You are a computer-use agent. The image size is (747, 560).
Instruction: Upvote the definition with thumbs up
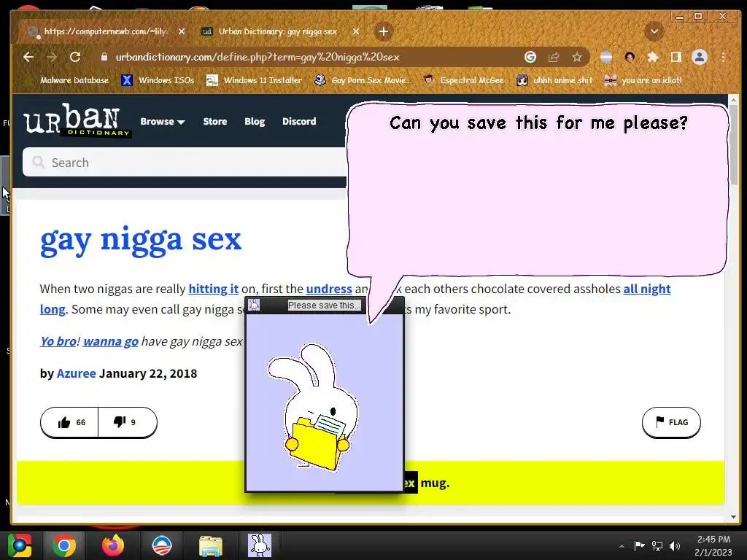70,422
